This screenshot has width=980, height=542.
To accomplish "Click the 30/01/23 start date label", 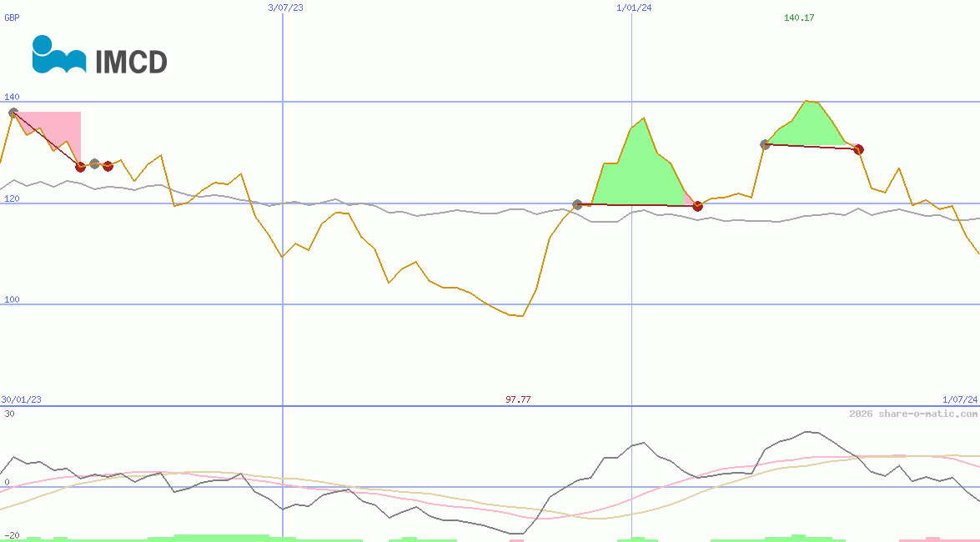I will [21, 399].
